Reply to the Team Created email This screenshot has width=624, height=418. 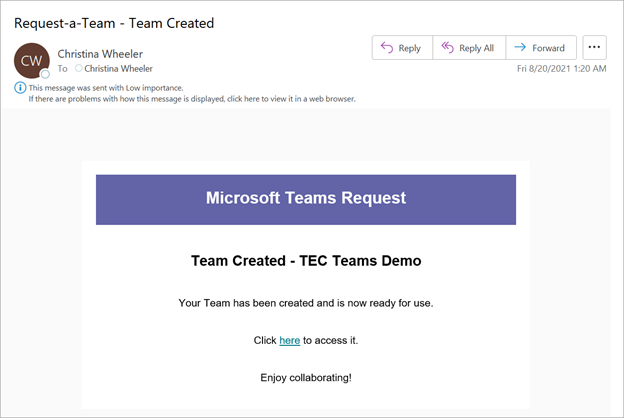tap(402, 48)
